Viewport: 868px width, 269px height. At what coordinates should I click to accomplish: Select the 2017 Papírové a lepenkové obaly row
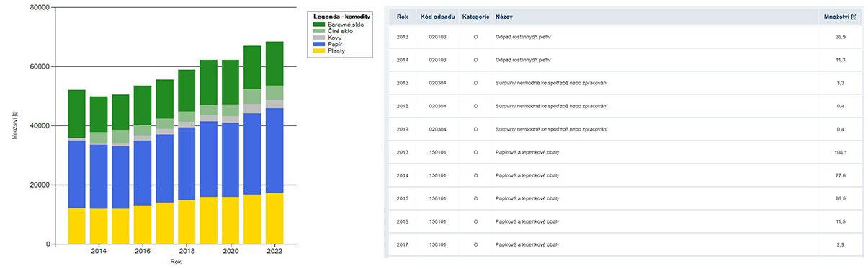pos(625,244)
